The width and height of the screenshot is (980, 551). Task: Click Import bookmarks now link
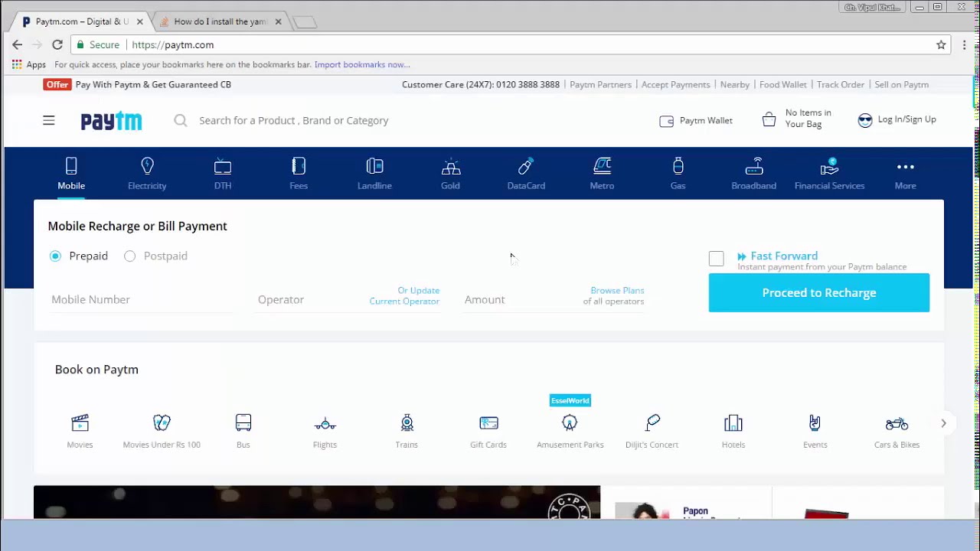[362, 64]
